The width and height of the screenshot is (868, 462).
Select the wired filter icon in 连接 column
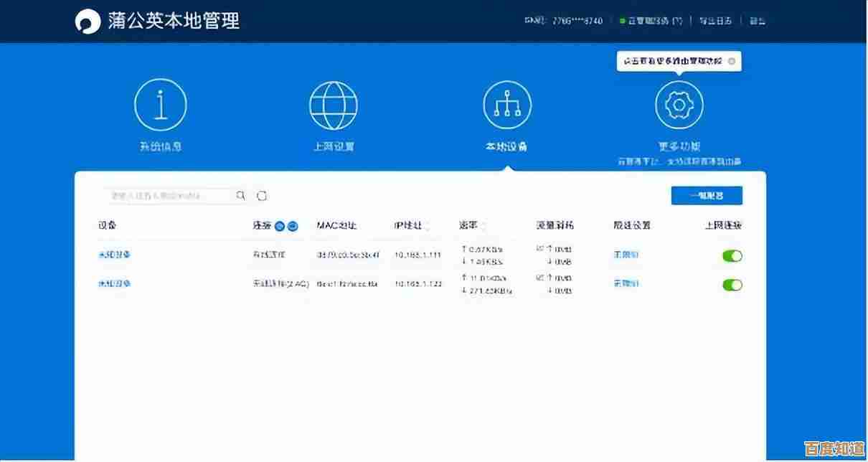tap(279, 226)
